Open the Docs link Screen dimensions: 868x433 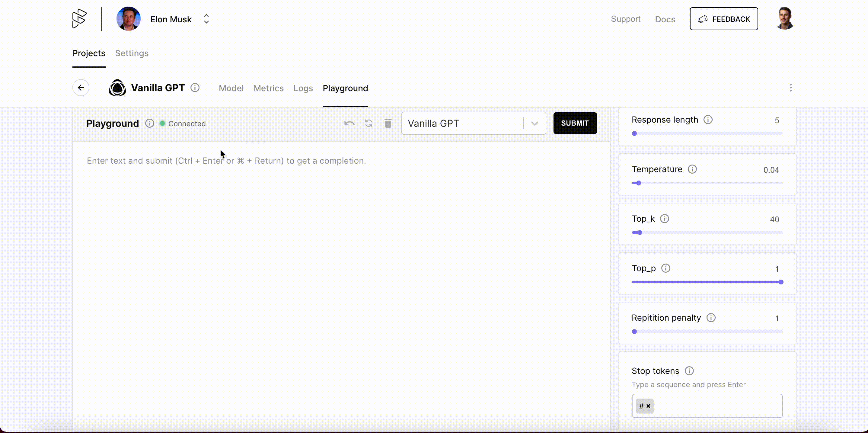(665, 19)
